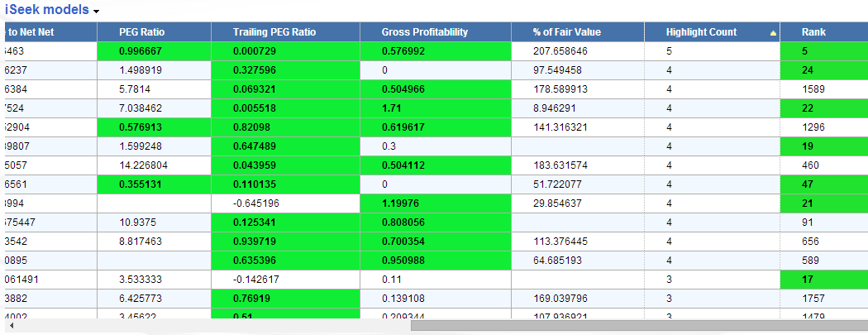Image resolution: width=868 pixels, height=335 pixels.
Task: Select the green Rank cell 17
Action: pyautogui.click(x=823, y=280)
